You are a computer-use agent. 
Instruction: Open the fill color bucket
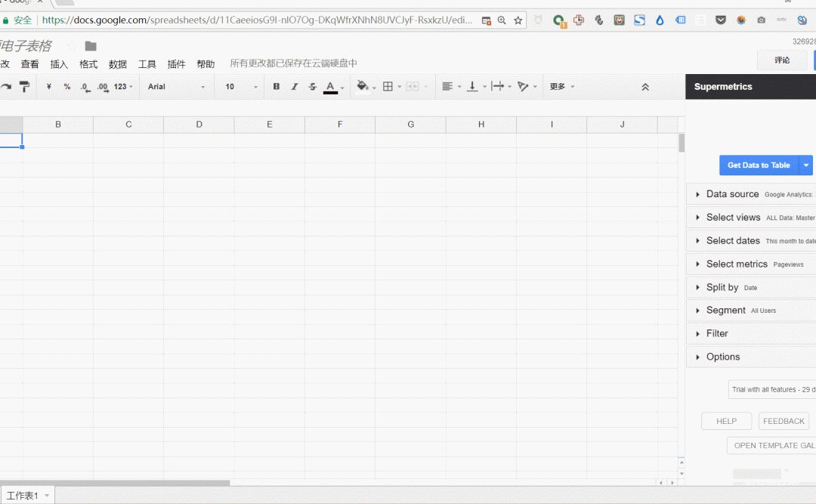(x=363, y=86)
